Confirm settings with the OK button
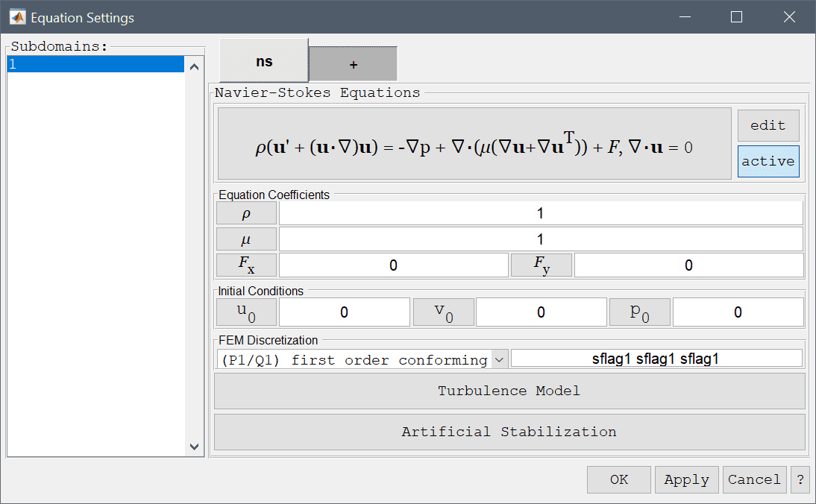 [619, 479]
